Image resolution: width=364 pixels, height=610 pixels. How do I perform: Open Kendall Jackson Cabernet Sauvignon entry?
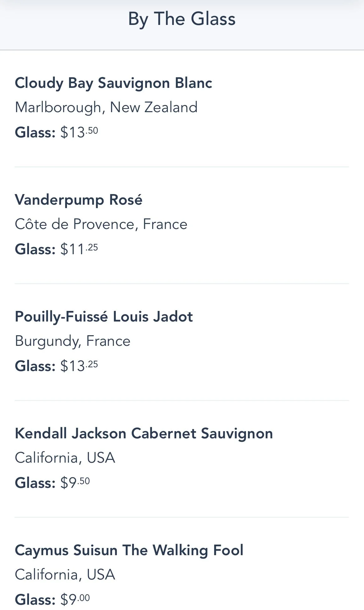(144, 433)
